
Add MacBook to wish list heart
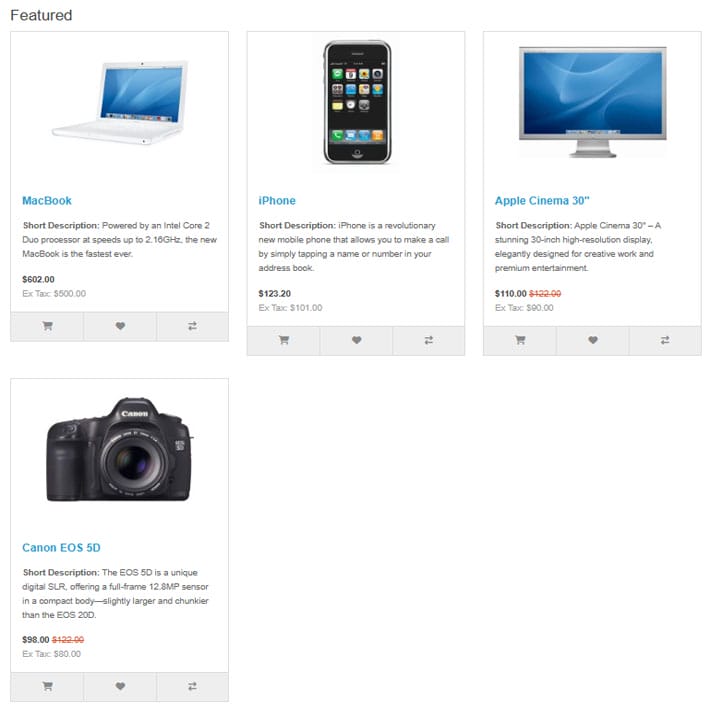(120, 326)
